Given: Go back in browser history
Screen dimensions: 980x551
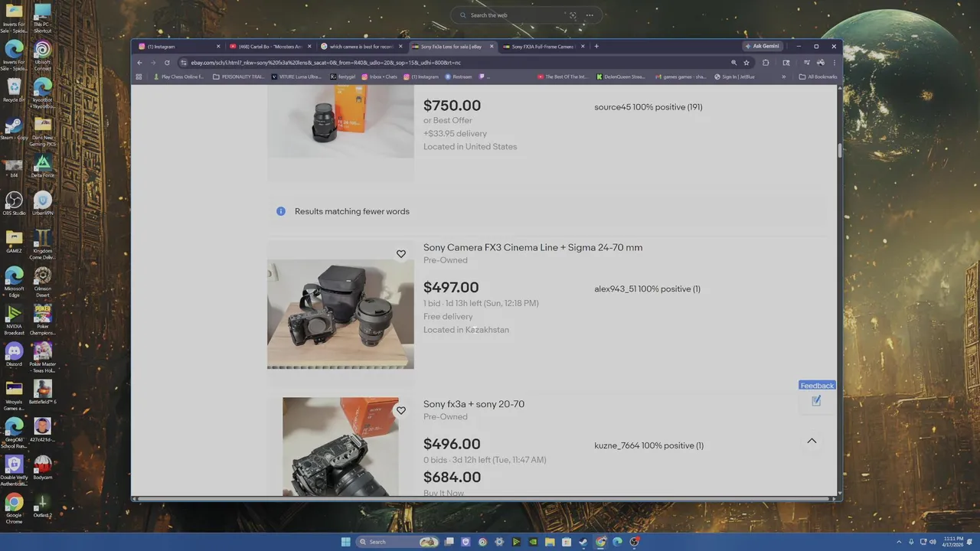Looking at the screenshot, I should tap(140, 63).
